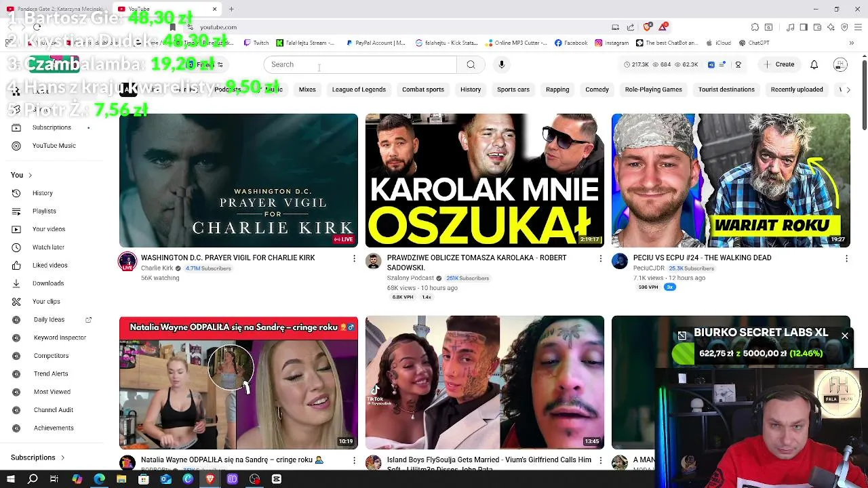The image size is (868, 488).
Task: Open the account avatar menu
Action: pos(840,64)
